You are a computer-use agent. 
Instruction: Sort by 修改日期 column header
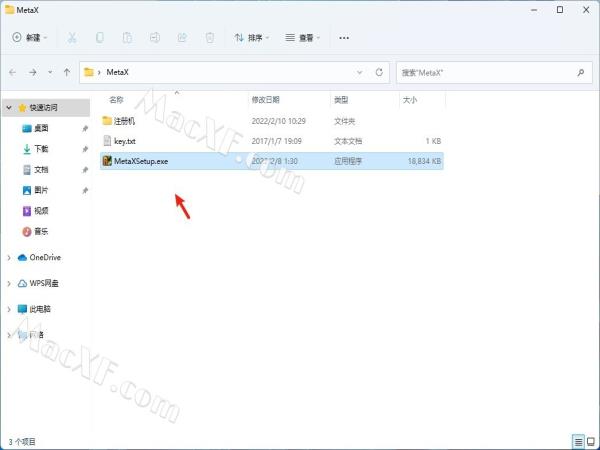[266, 100]
